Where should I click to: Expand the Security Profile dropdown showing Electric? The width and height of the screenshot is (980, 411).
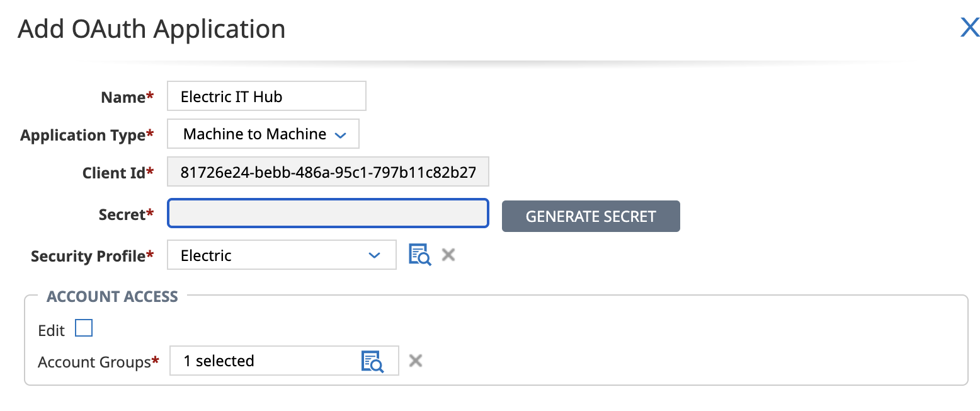(282, 255)
